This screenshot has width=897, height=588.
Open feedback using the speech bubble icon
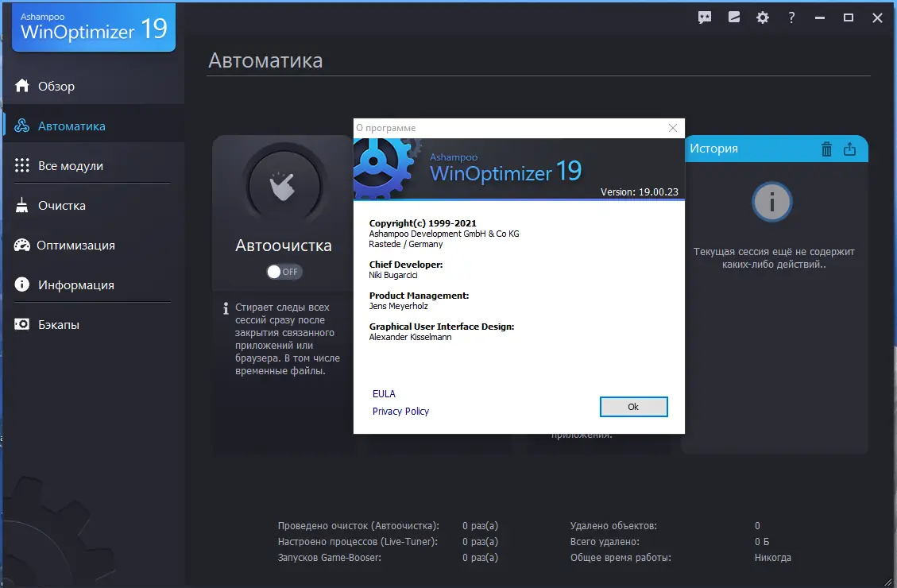point(704,17)
